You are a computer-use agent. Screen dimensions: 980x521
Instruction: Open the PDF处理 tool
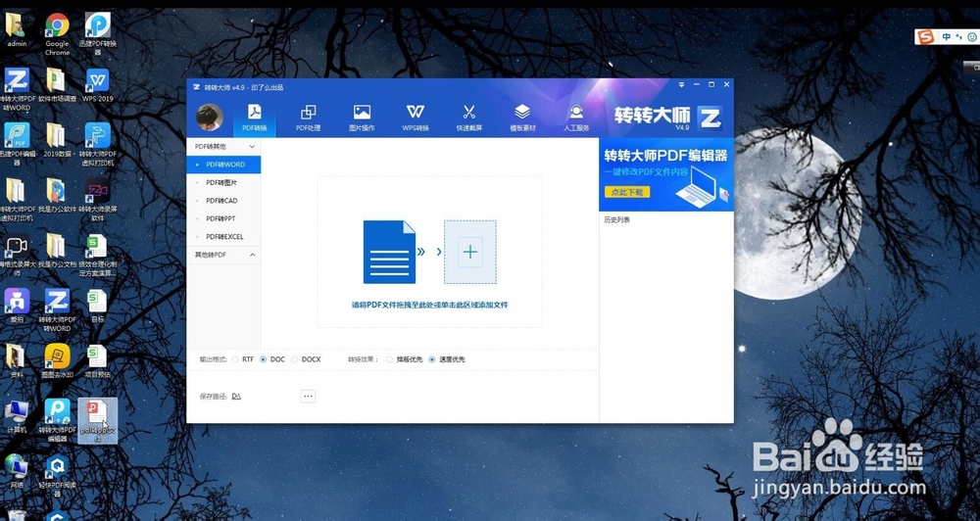pyautogui.click(x=308, y=118)
